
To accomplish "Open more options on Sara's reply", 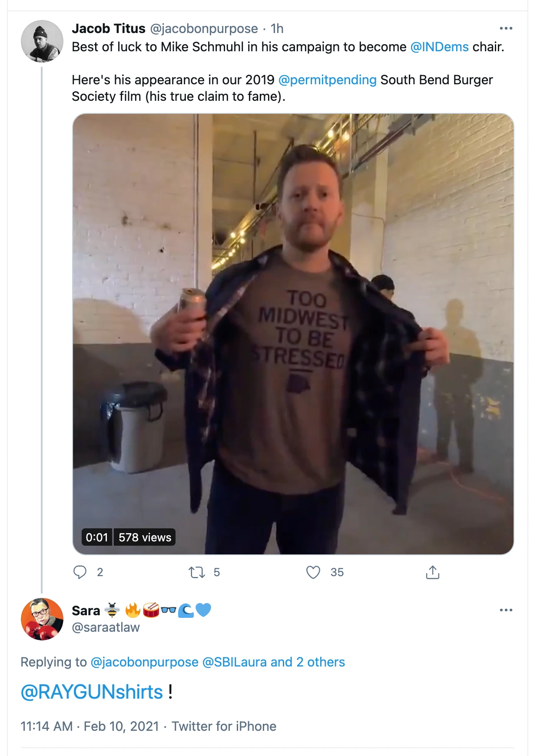I will tap(506, 610).
